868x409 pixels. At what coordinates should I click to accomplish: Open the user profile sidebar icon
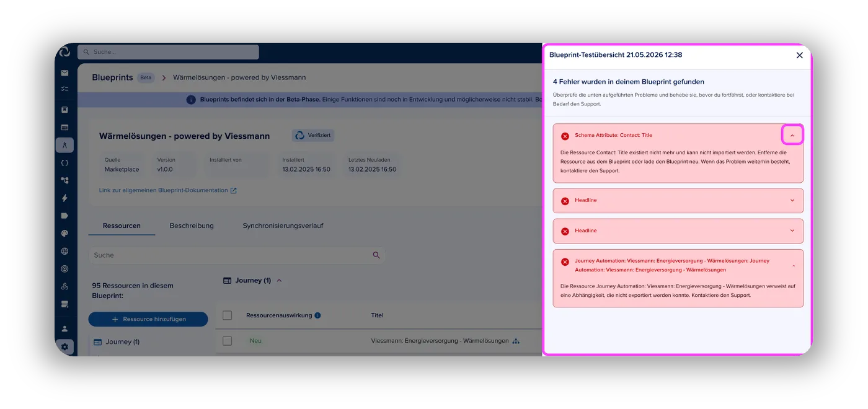64,328
